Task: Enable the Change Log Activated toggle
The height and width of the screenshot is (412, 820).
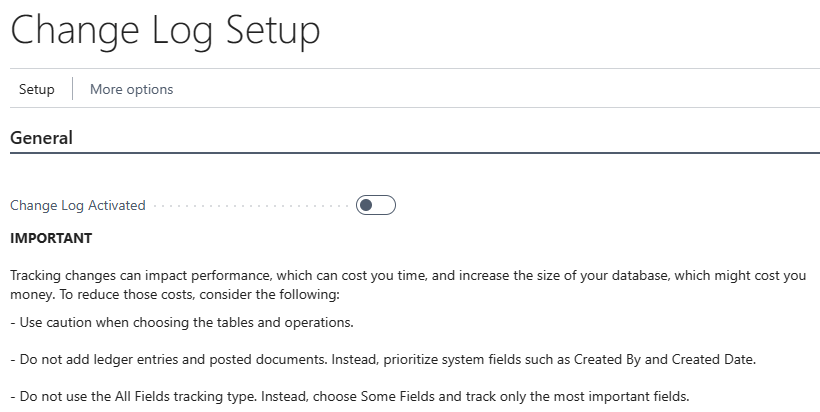Action: [376, 205]
